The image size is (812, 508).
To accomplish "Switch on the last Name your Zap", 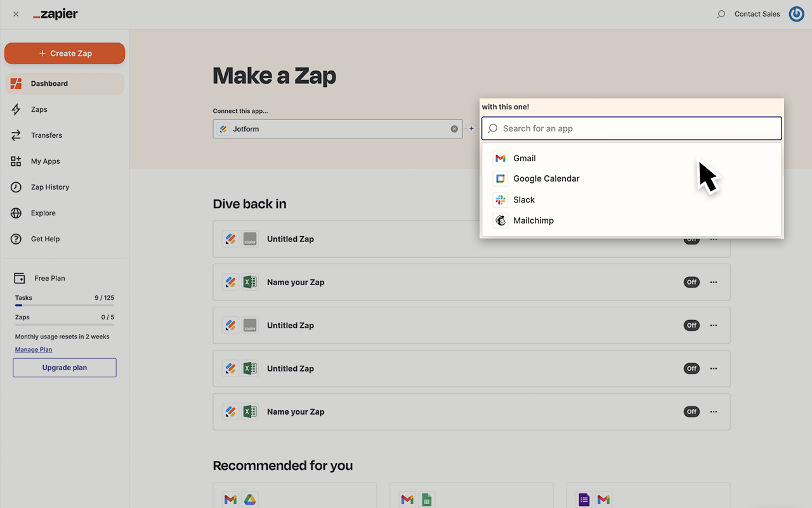I will point(691,411).
